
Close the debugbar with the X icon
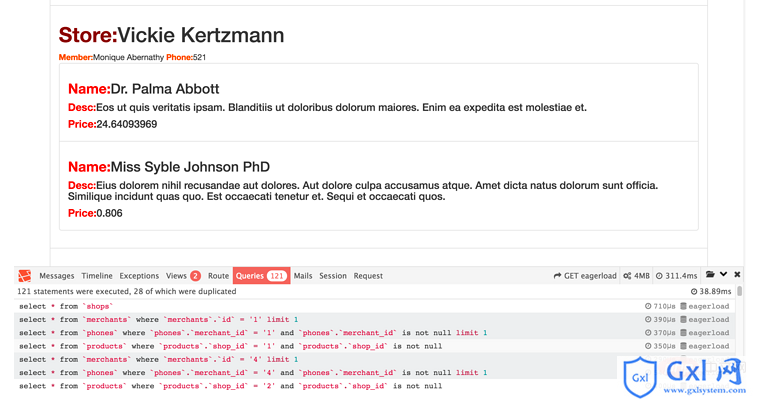737,275
